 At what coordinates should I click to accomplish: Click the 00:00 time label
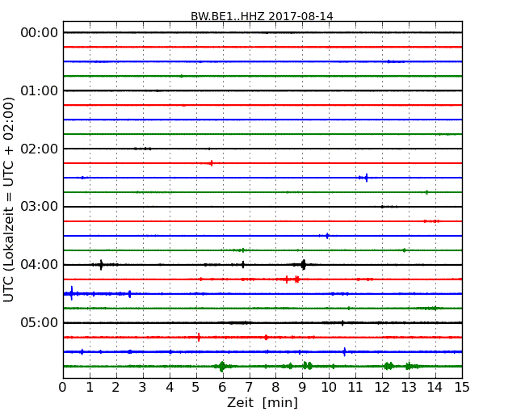tap(40, 33)
